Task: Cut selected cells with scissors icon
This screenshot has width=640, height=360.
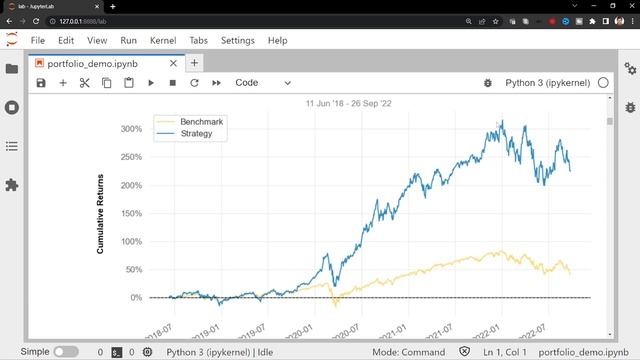Action: 84,83
